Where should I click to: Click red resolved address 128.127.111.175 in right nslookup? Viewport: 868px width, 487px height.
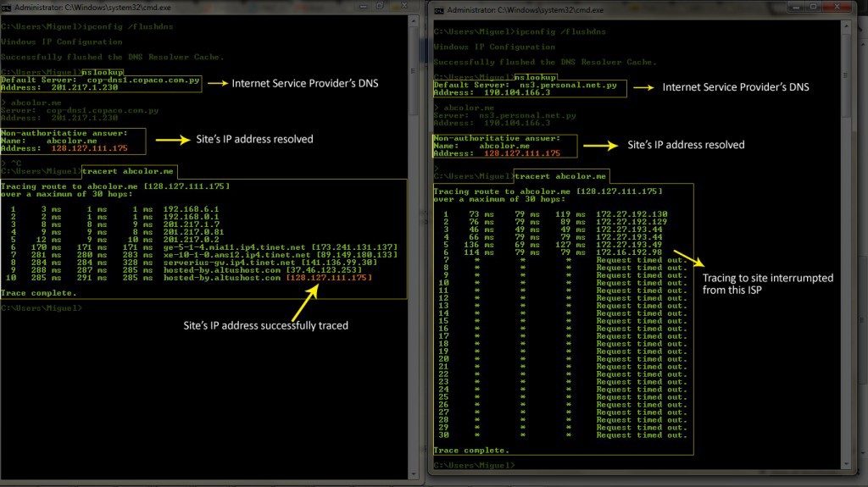(522, 153)
